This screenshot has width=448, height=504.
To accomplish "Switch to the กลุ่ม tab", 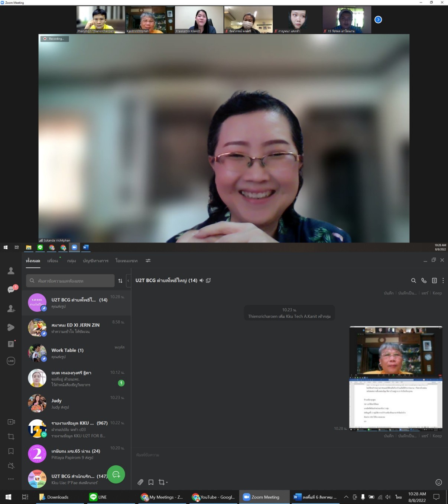I will (71, 261).
